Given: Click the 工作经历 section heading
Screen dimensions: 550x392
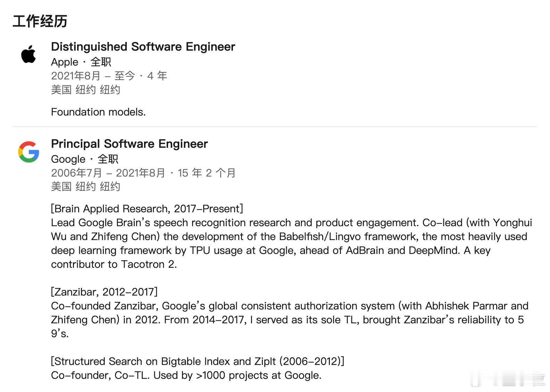Looking at the screenshot, I should (x=40, y=21).
